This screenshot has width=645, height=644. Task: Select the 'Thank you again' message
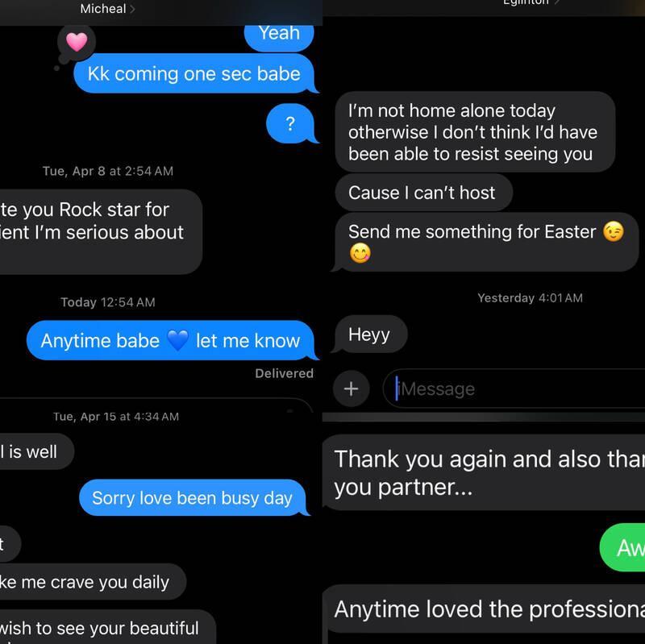pos(484,472)
